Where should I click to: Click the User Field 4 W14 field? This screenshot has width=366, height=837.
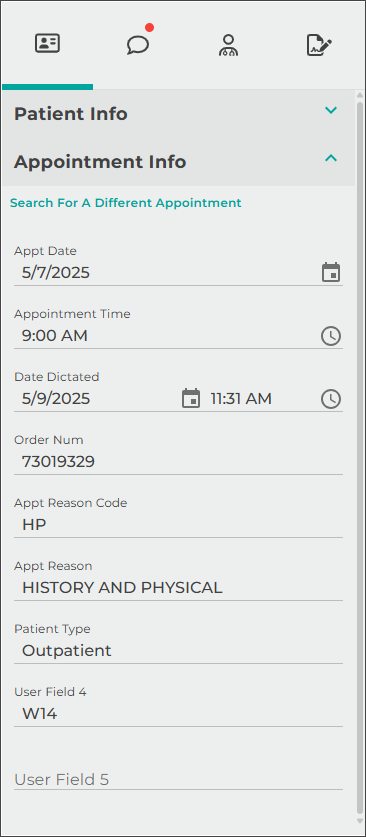(178, 714)
